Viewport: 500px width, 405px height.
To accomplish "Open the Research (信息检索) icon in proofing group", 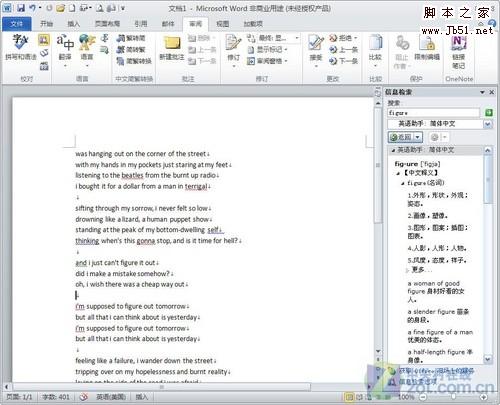I will [44, 41].
